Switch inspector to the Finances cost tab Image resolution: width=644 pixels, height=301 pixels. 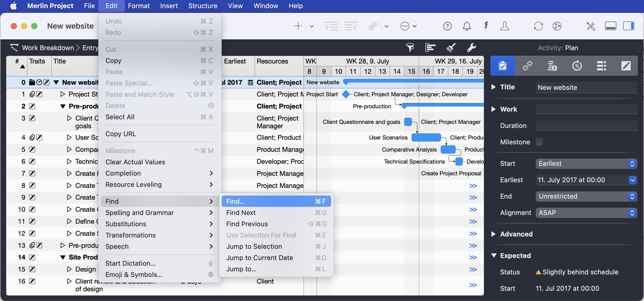[x=552, y=66]
